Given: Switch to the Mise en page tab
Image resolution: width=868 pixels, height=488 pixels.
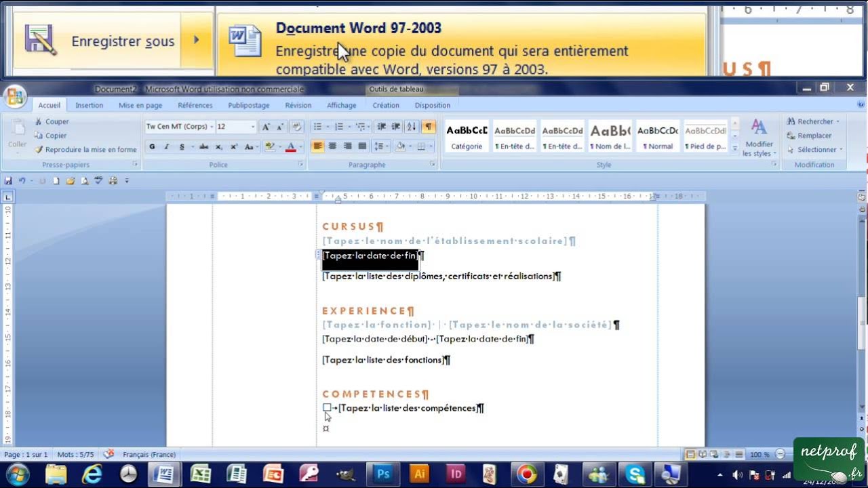Looking at the screenshot, I should [140, 105].
